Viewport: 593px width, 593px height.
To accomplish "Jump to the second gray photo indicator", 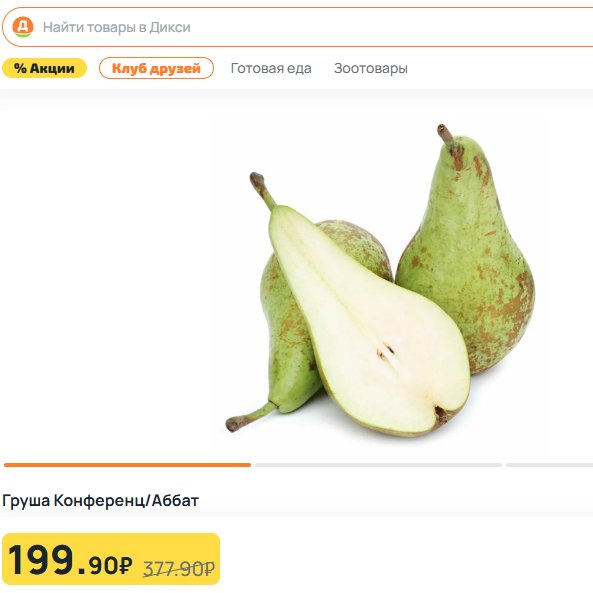I will (x=378, y=465).
